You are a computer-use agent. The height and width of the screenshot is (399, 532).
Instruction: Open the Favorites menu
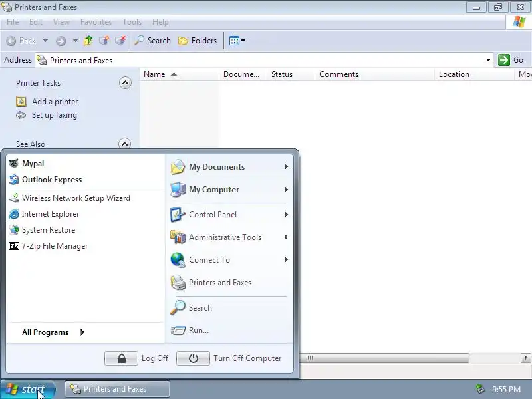96,22
